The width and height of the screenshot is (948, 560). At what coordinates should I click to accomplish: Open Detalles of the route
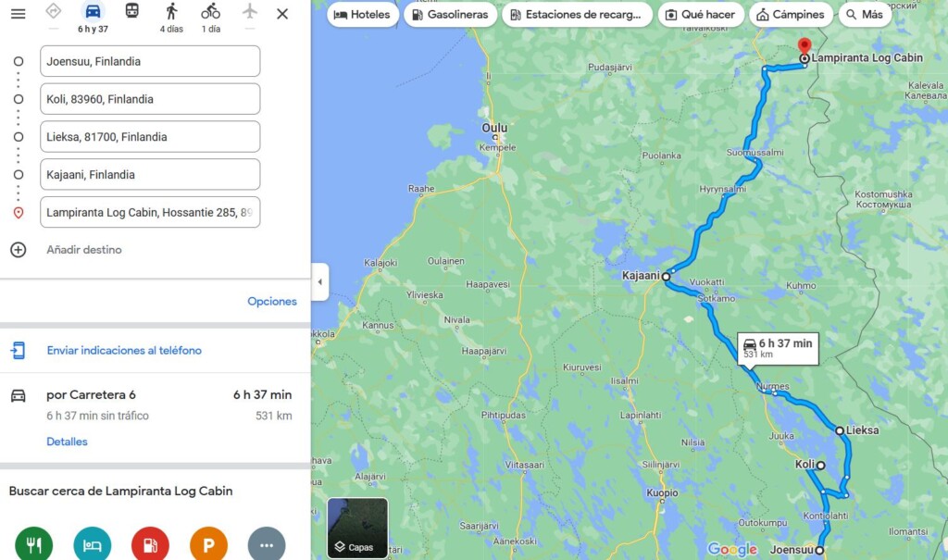pyautogui.click(x=67, y=442)
